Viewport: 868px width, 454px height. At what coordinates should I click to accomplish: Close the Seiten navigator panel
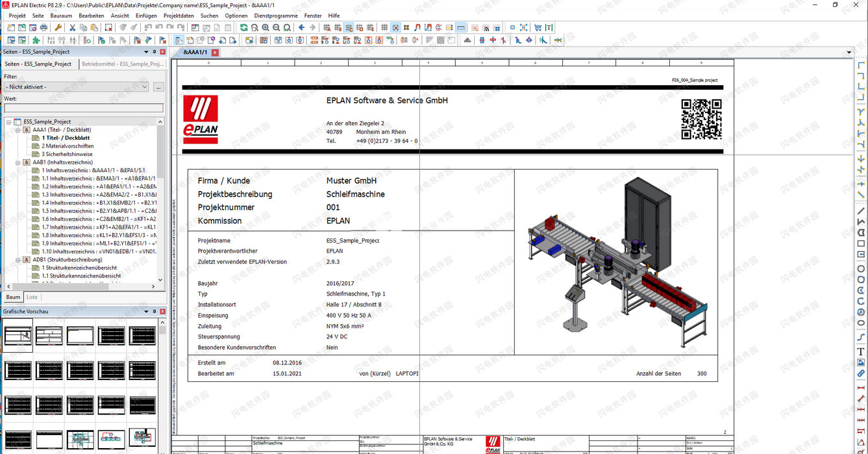pyautogui.click(x=163, y=52)
